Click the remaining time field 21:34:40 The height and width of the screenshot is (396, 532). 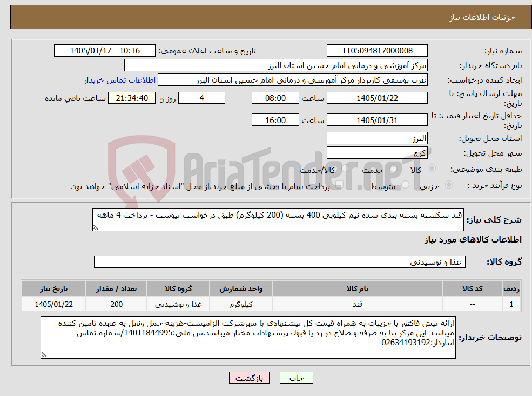point(132,98)
